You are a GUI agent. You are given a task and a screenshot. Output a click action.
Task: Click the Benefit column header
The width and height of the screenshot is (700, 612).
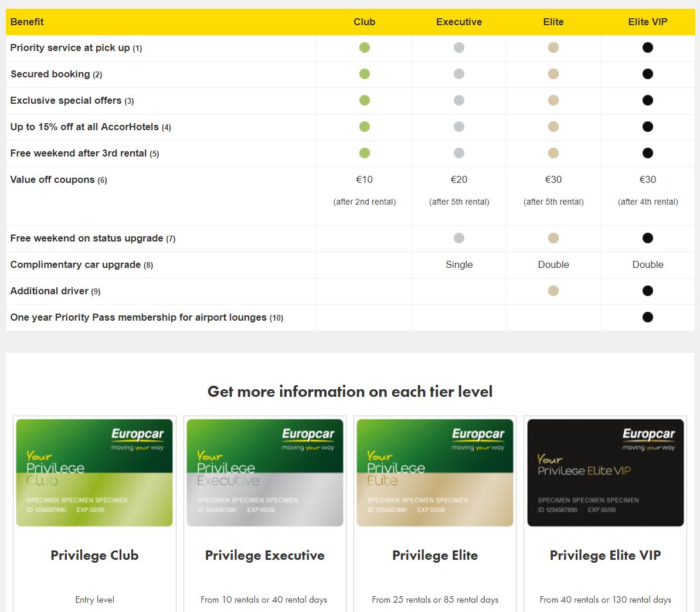pos(27,22)
